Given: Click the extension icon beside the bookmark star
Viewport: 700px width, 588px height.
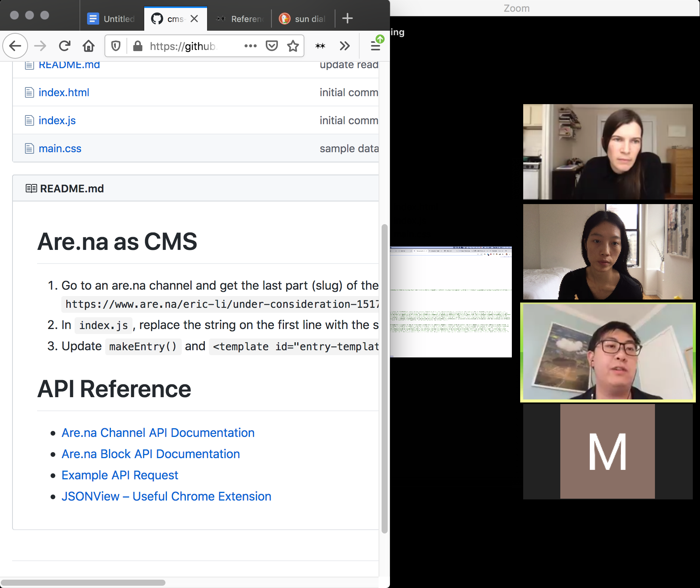Looking at the screenshot, I should click(320, 46).
